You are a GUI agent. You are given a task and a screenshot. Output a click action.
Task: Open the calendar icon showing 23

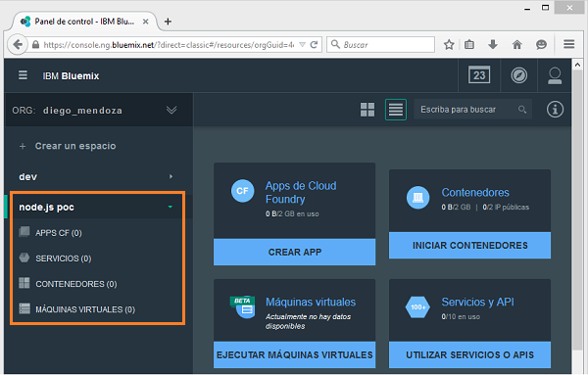coord(479,75)
